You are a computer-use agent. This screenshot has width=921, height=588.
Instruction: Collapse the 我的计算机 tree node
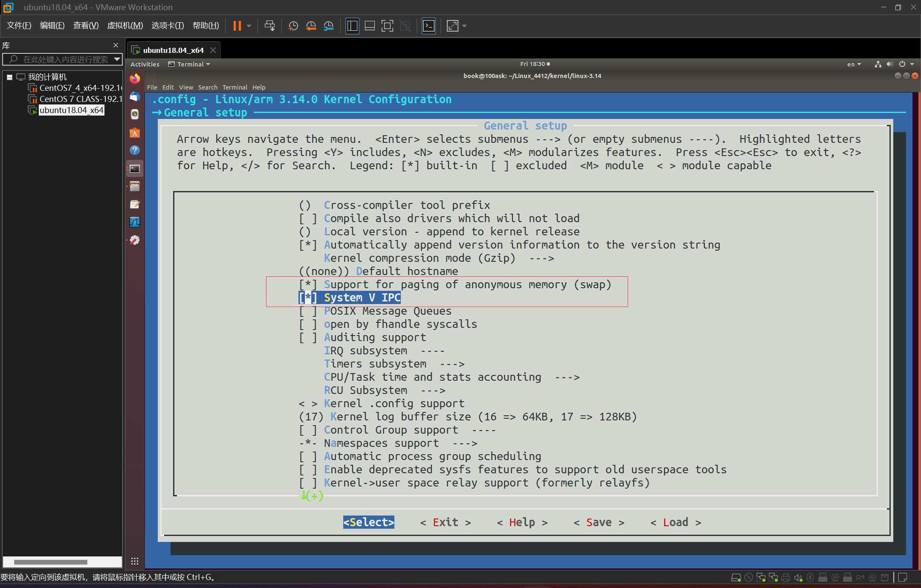click(9, 77)
